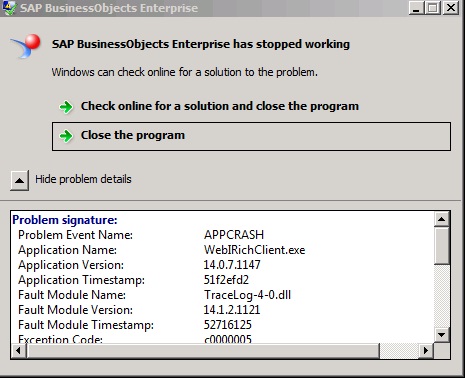Click the red ball SAP application icon
The width and height of the screenshot is (465, 379).
pos(26,46)
